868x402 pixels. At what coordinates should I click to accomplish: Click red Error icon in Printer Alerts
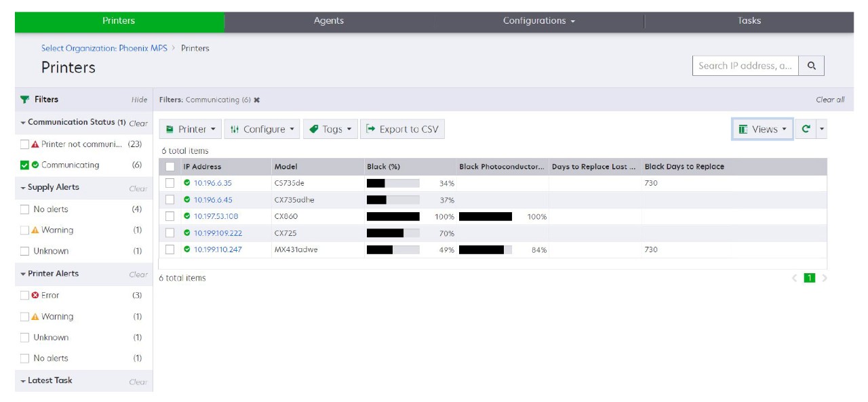[35, 296]
